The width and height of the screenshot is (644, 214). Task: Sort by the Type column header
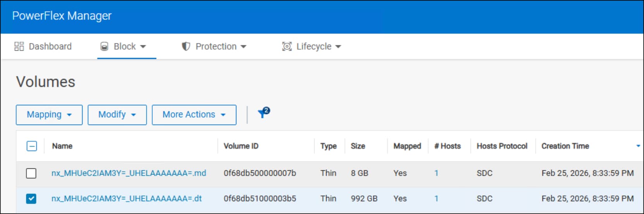click(329, 146)
